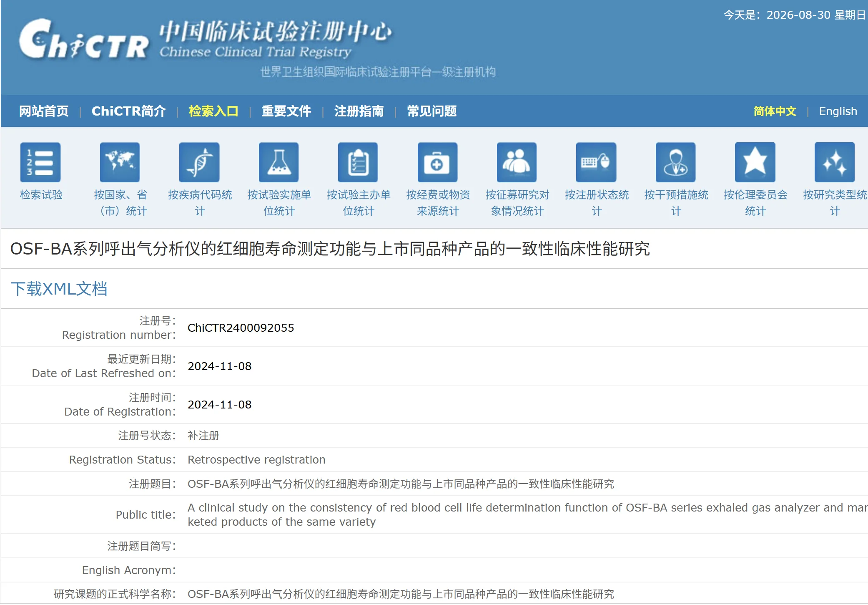Click registration number ChiCTR2400092055

coord(241,328)
